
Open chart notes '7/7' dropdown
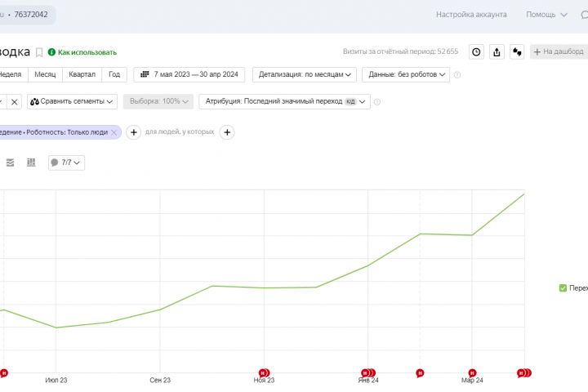pyautogui.click(x=66, y=163)
